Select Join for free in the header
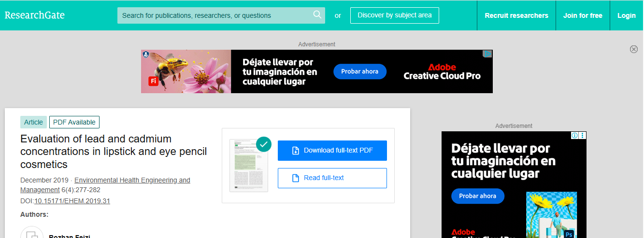 582,15
